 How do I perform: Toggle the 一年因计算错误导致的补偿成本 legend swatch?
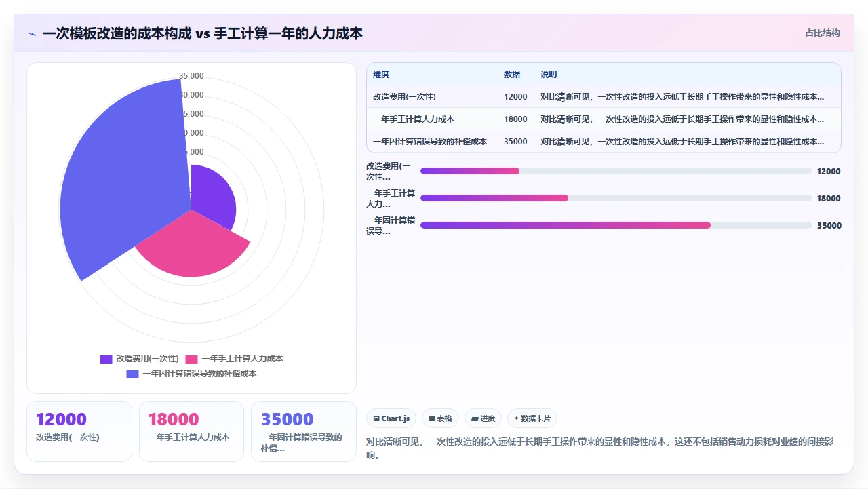pos(132,374)
